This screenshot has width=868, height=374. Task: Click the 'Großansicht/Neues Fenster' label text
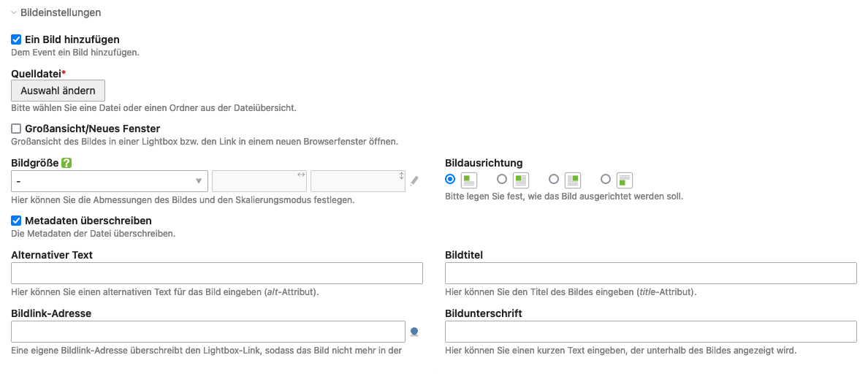coord(93,129)
